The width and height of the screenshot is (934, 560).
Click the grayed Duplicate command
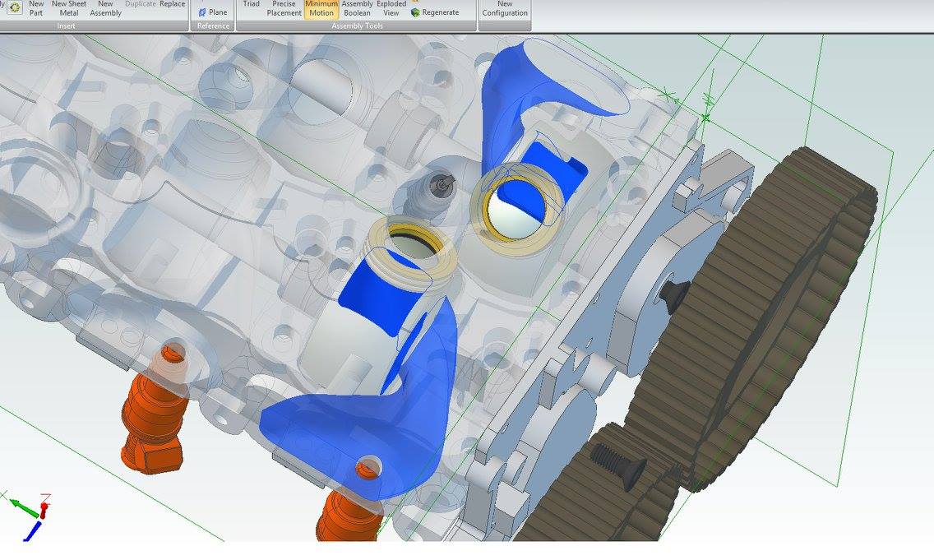click(x=141, y=3)
